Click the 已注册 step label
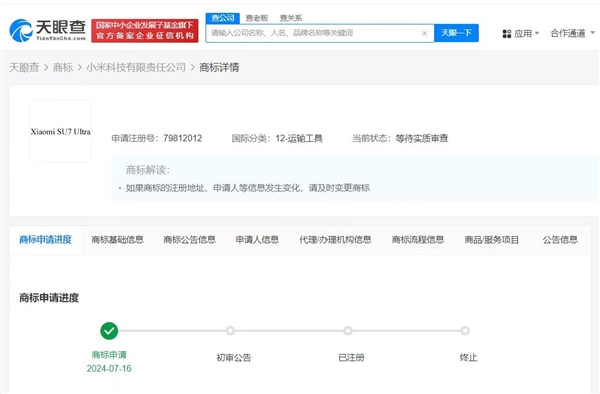This screenshot has height=394, width=600. click(351, 358)
